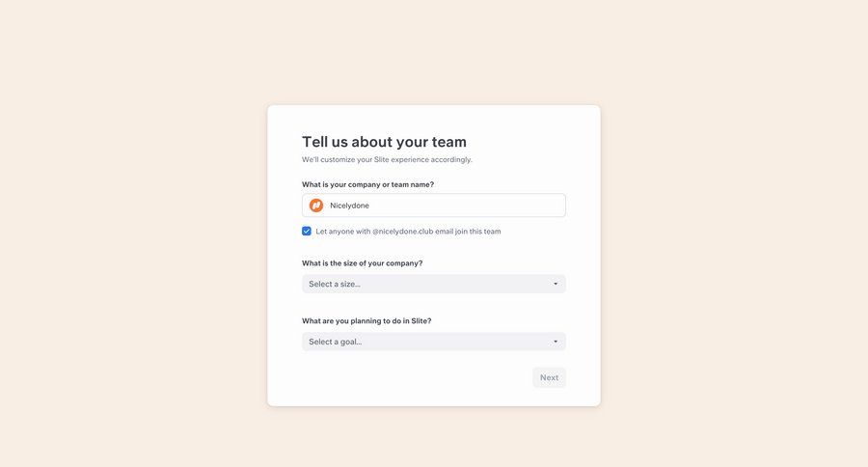Click the "Nicelydone" text in name field
The image size is (868, 467).
[x=349, y=206]
